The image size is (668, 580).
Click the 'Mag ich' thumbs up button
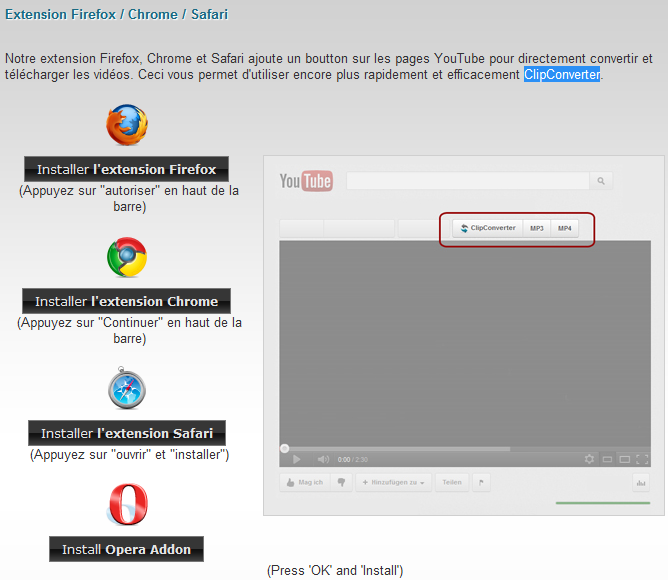pos(305,482)
